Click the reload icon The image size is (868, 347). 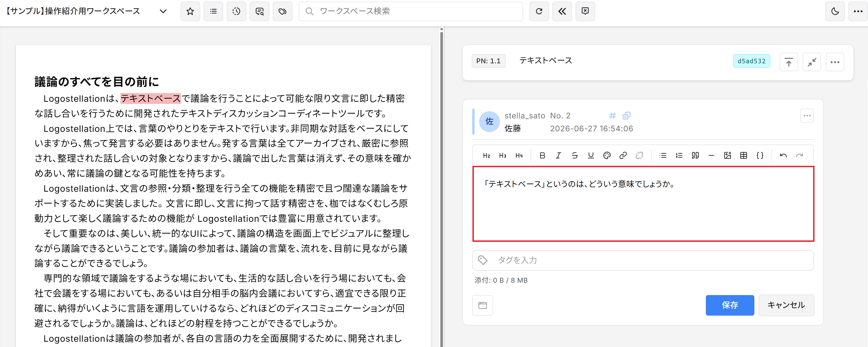pos(539,11)
